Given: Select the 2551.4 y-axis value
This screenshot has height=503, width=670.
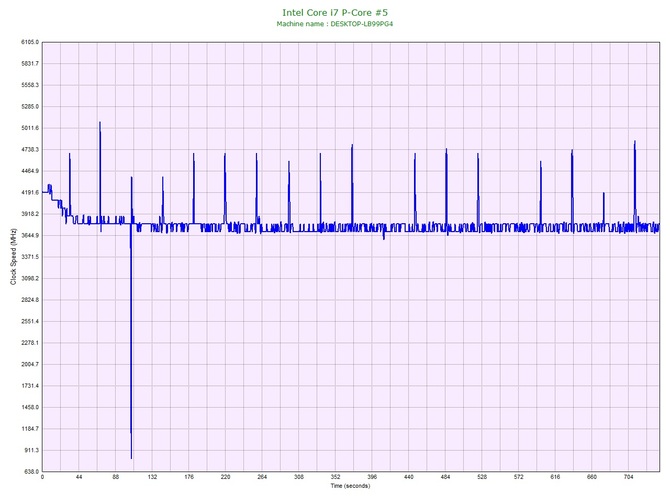Looking at the screenshot, I should [x=30, y=321].
